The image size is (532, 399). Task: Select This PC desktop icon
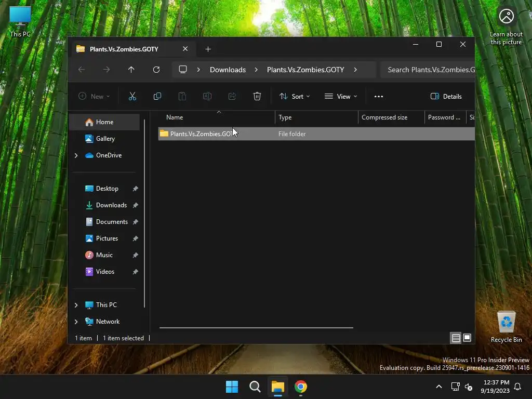20,21
